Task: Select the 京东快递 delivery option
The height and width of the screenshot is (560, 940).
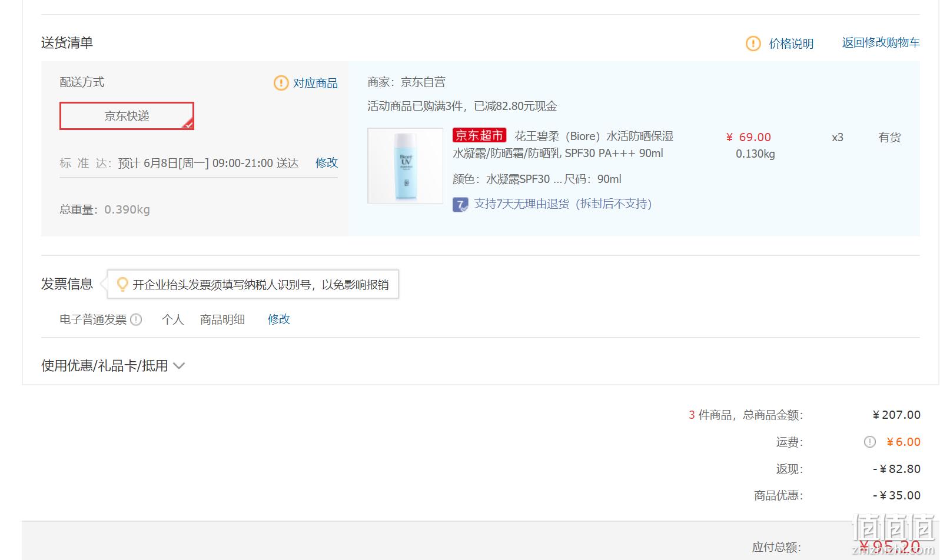Action: click(x=127, y=116)
